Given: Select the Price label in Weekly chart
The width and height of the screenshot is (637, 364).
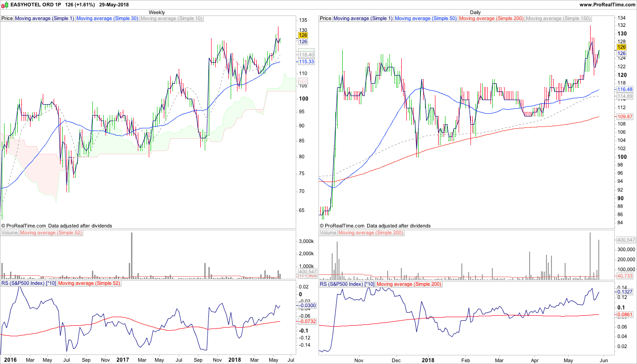Looking at the screenshot, I should click(x=7, y=19).
